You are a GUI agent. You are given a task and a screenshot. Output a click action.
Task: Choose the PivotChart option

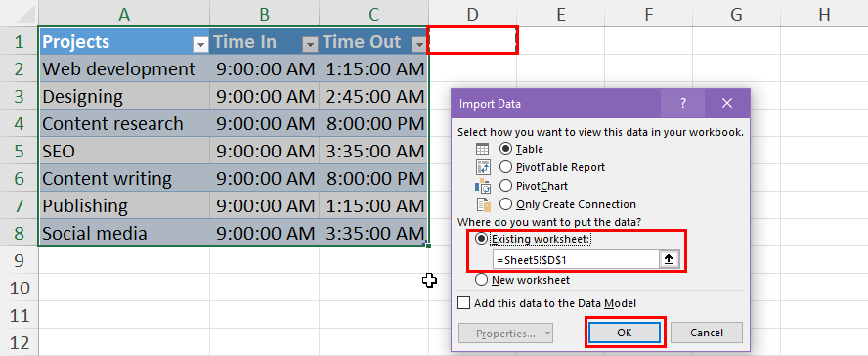(x=505, y=186)
